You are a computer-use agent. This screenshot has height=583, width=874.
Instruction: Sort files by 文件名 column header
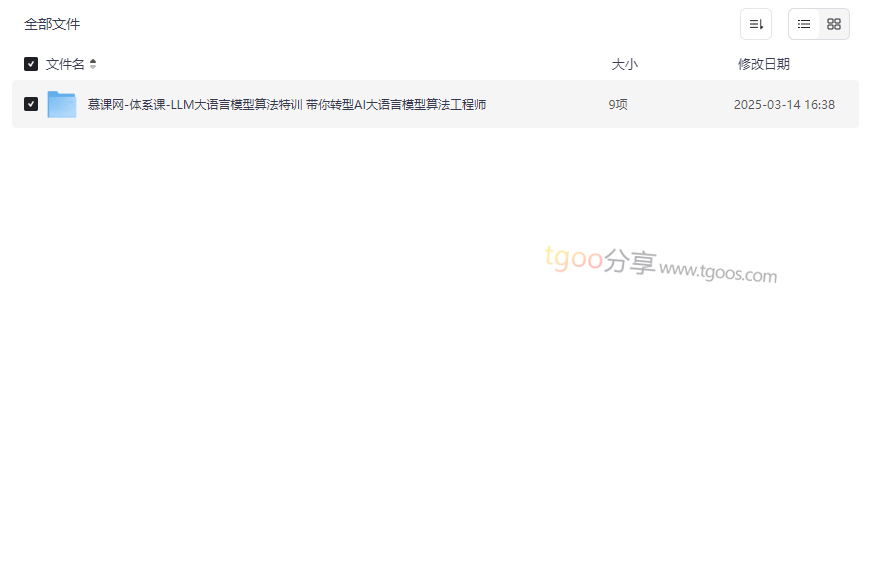coord(65,64)
